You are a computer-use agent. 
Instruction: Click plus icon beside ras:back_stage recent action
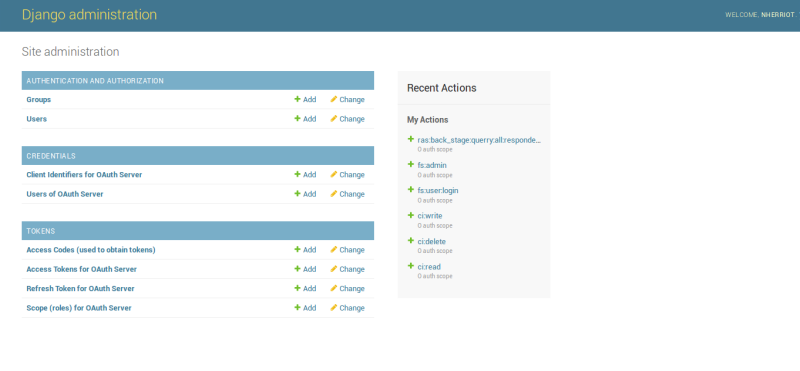point(411,139)
